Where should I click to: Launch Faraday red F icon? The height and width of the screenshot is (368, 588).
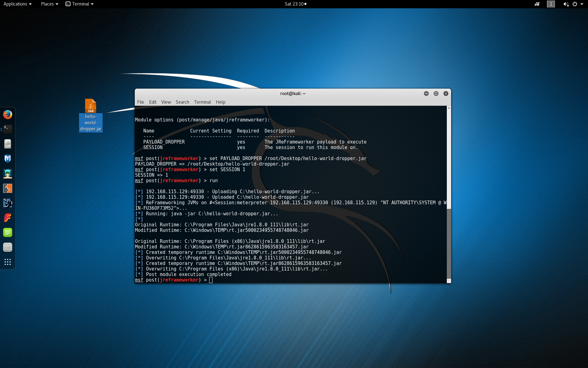point(8,217)
